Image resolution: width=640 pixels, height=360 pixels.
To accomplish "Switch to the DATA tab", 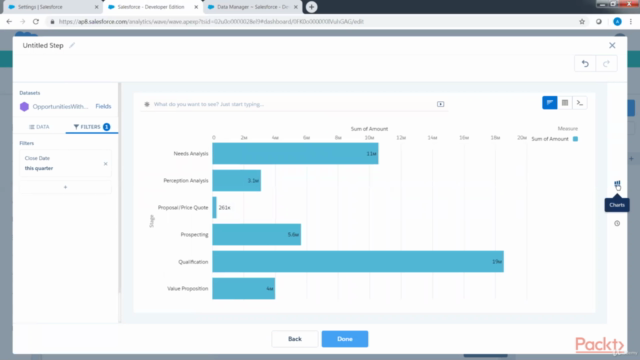I will point(39,127).
